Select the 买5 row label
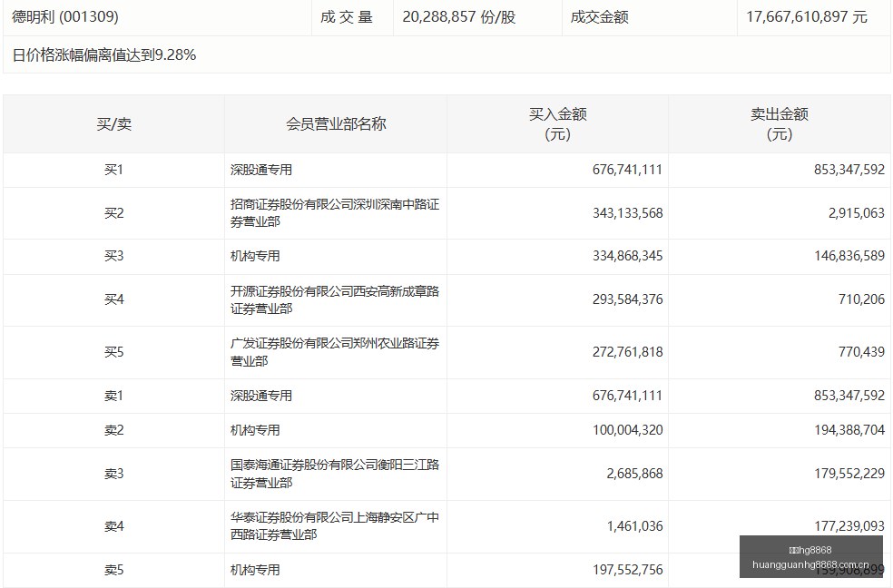Image resolution: width=893 pixels, height=588 pixels. [114, 352]
